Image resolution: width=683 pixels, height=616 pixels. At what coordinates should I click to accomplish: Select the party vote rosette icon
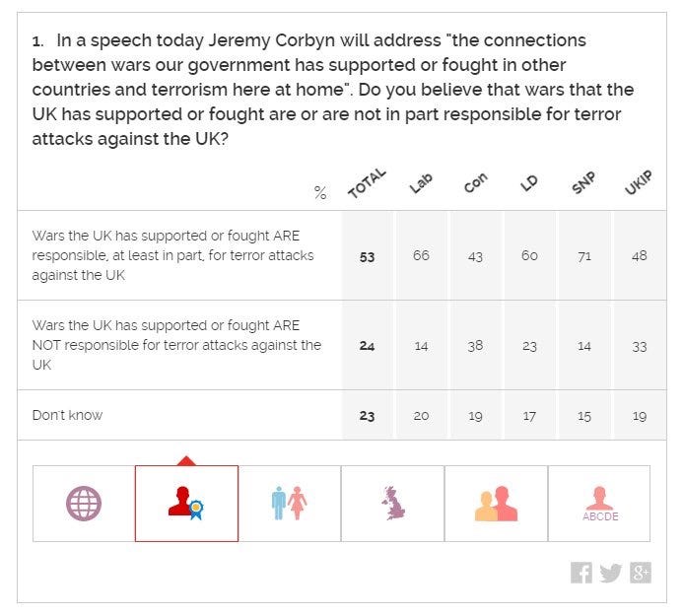click(187, 504)
